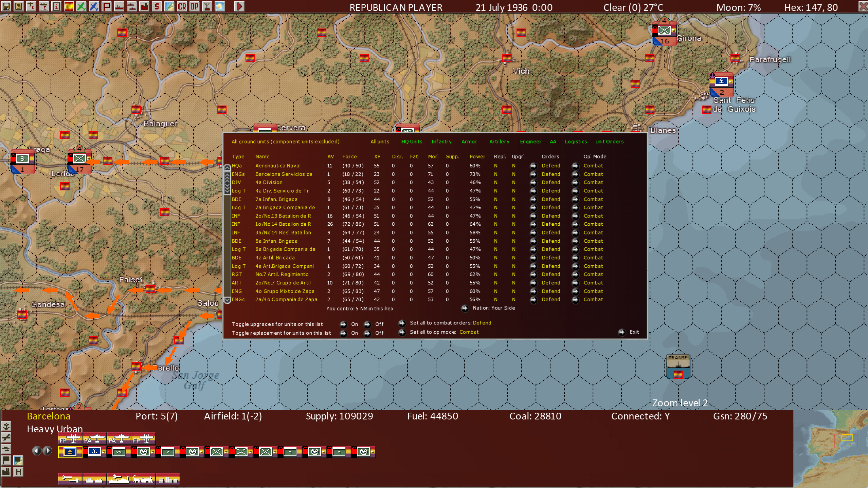The image size is (868, 488).
Task: Open the weather sun-and-cloud icon
Action: coord(220,6)
